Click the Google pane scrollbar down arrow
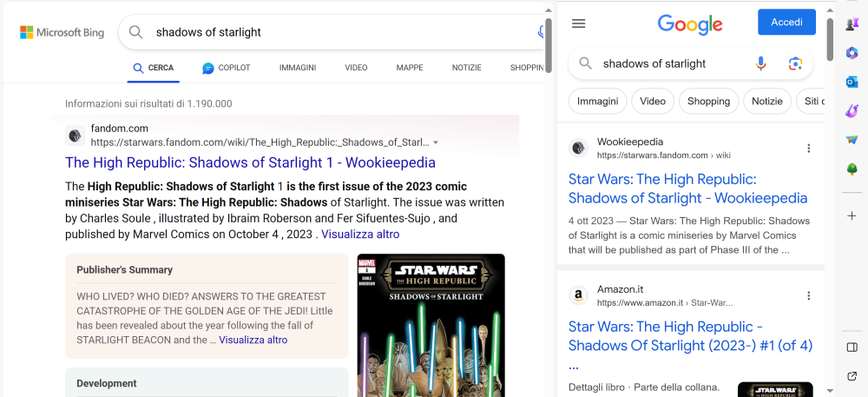This screenshot has height=397, width=868. click(830, 391)
